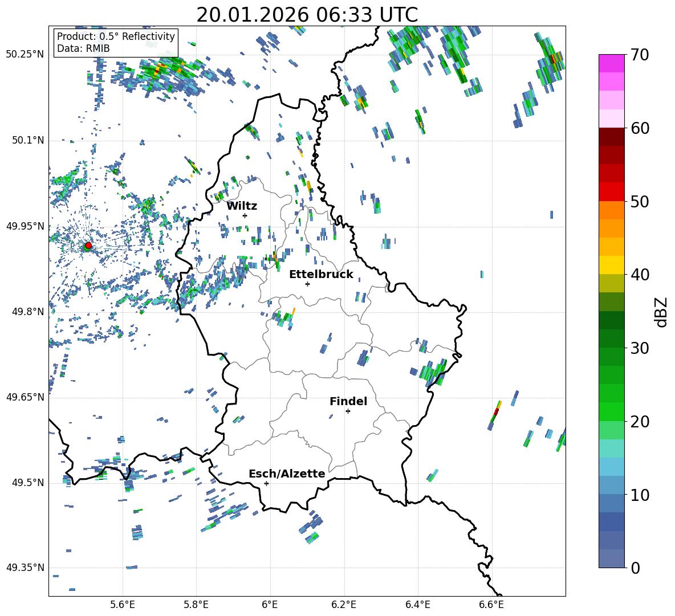Image resolution: width=675 pixels, height=616 pixels.
Task: Click the magenta top swatch of the colorbar
Action: coord(611,64)
